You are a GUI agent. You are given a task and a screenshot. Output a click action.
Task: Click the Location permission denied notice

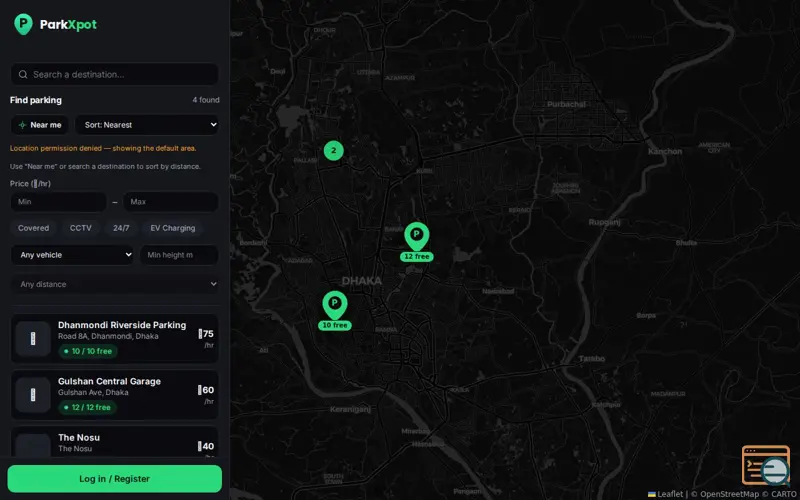(103, 148)
